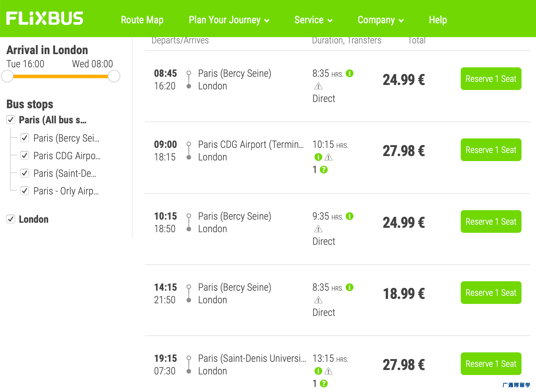
Task: Uncheck Paris CDG Airport bus stop
Action: 25,156
